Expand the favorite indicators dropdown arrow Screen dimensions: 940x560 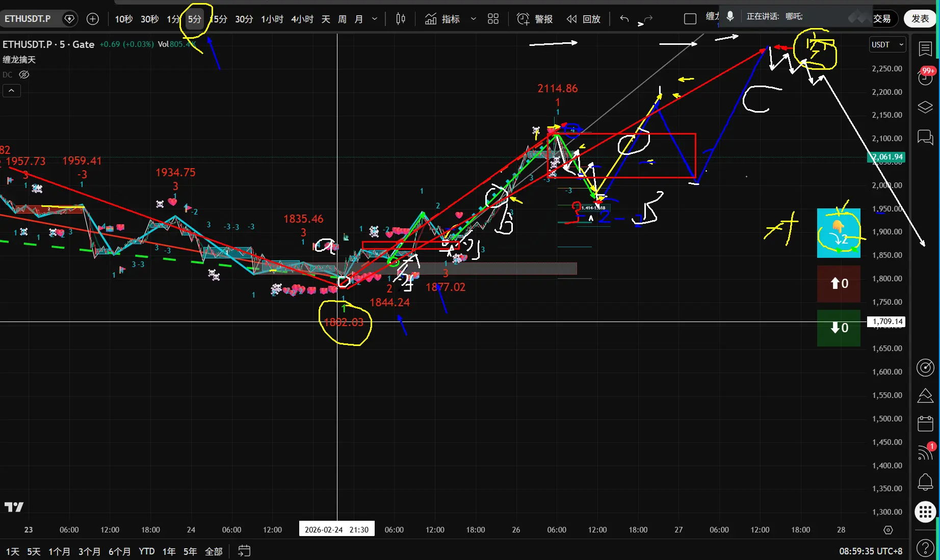pos(473,19)
